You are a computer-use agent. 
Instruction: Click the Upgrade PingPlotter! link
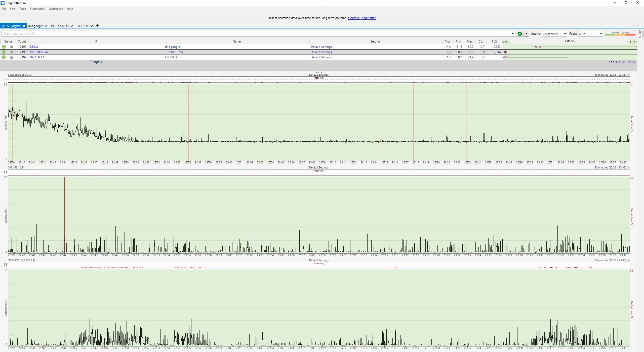[362, 18]
